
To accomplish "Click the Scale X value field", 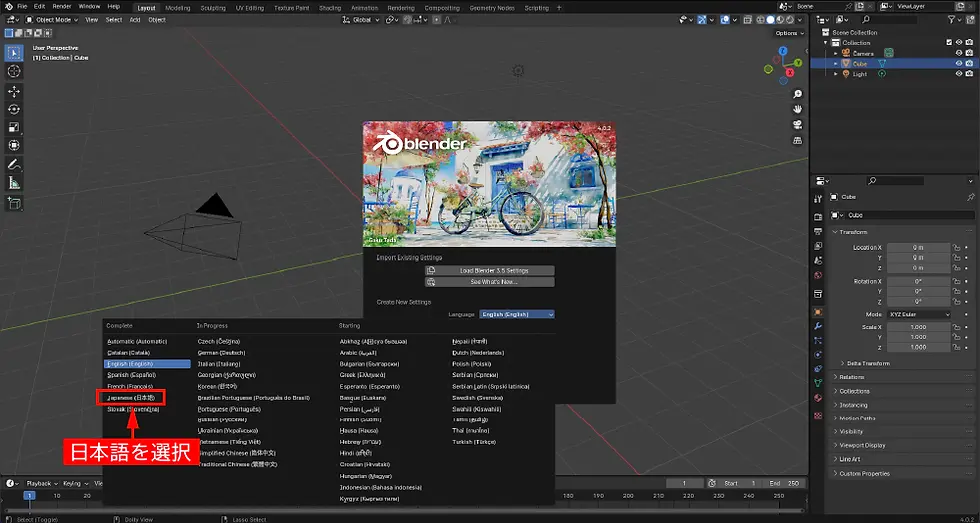I will (x=918, y=327).
